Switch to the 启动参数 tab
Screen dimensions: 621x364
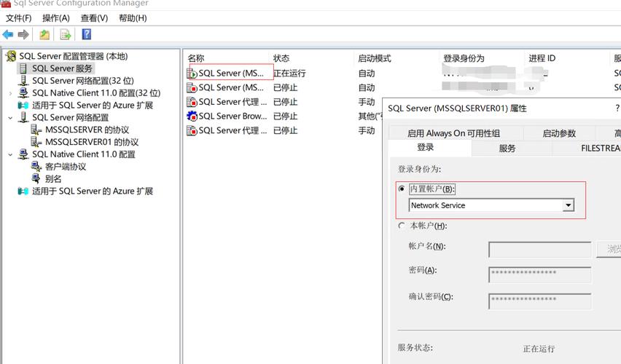click(x=559, y=133)
